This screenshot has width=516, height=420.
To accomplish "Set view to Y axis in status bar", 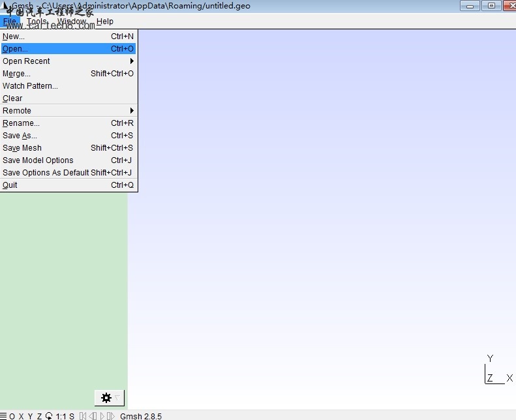I will pos(30,416).
